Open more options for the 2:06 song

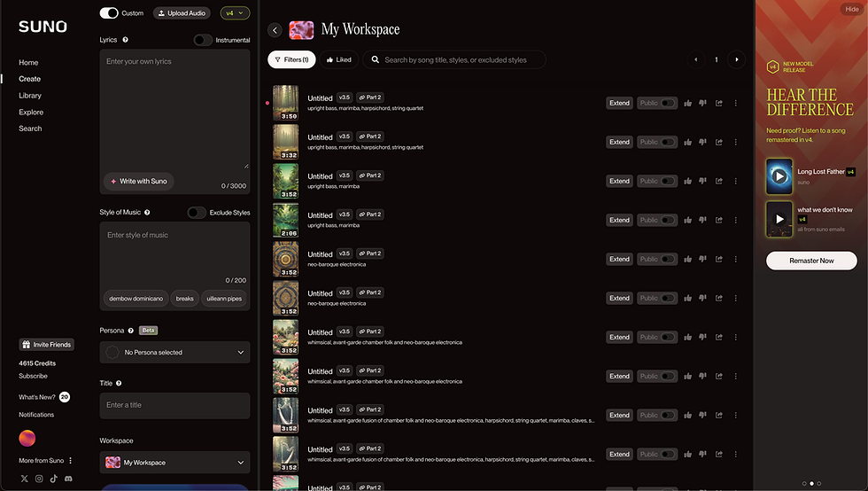pyautogui.click(x=736, y=220)
